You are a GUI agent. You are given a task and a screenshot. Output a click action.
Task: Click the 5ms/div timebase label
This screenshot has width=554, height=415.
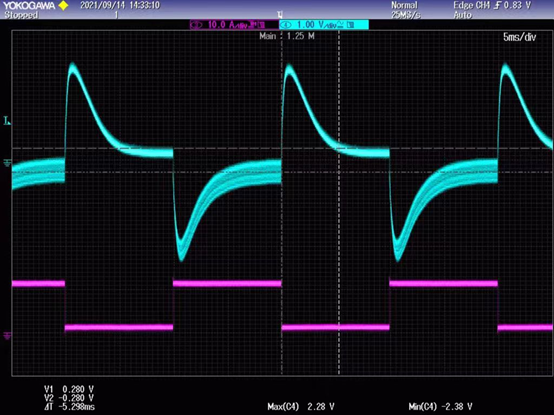click(519, 37)
